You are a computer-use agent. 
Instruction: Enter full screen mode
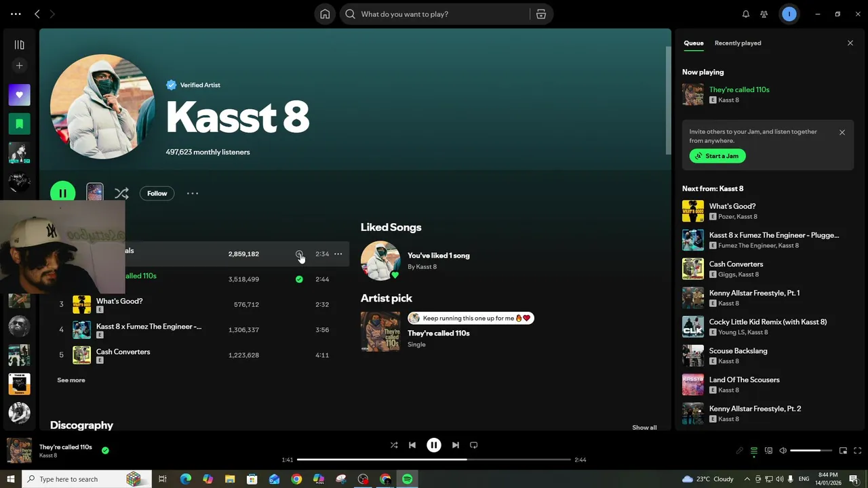857,451
